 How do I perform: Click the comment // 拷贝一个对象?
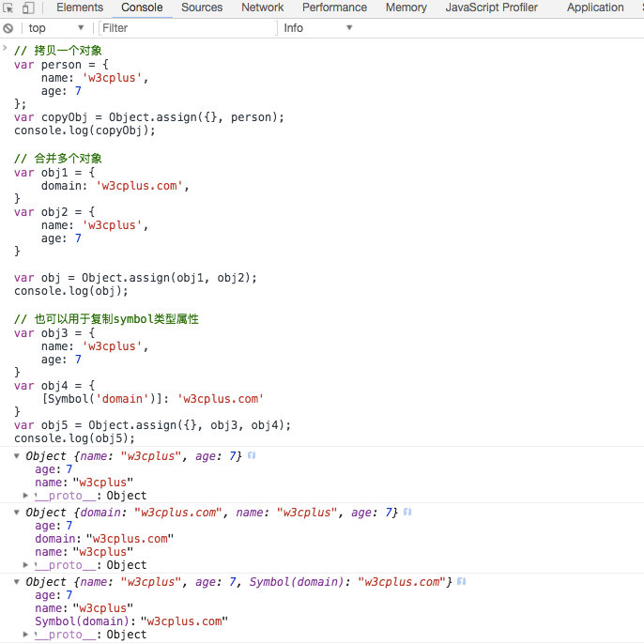[58, 51]
